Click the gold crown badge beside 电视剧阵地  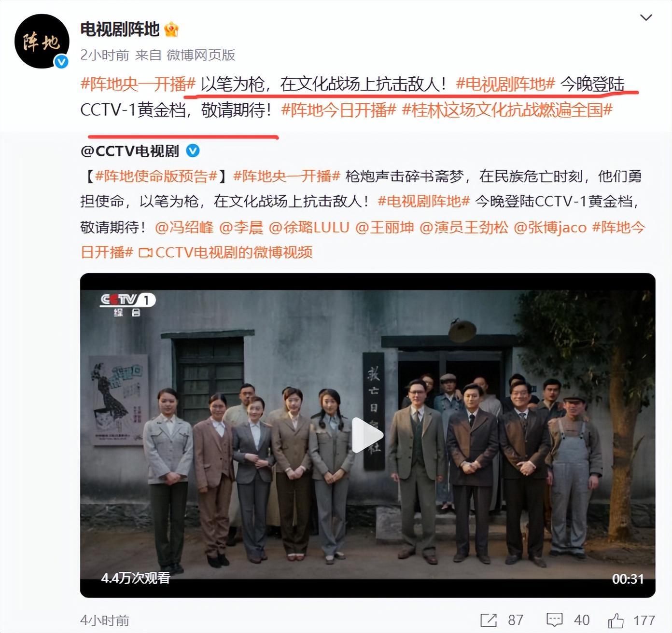point(171,30)
